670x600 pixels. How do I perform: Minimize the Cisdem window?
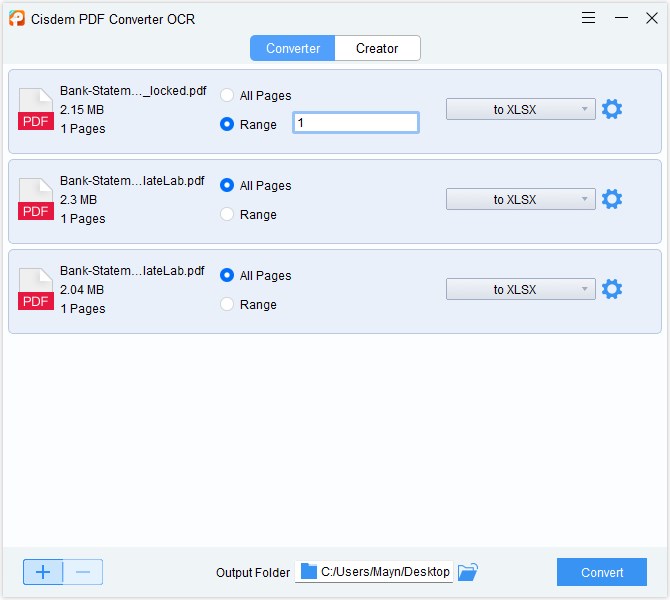tap(621, 18)
